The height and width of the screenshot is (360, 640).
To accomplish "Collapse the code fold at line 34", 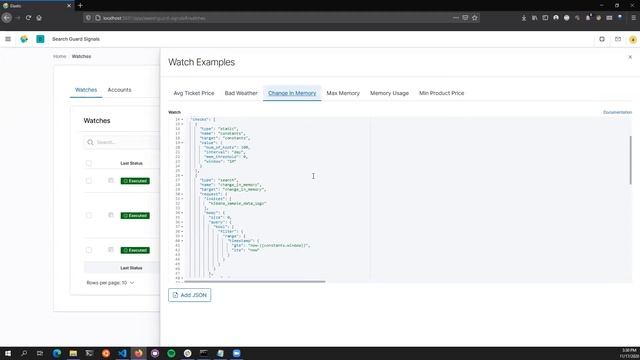I will (x=182, y=213).
